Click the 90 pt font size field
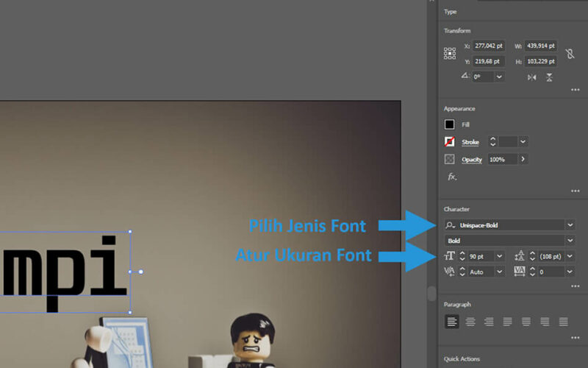This screenshot has width=588, height=368. click(481, 256)
